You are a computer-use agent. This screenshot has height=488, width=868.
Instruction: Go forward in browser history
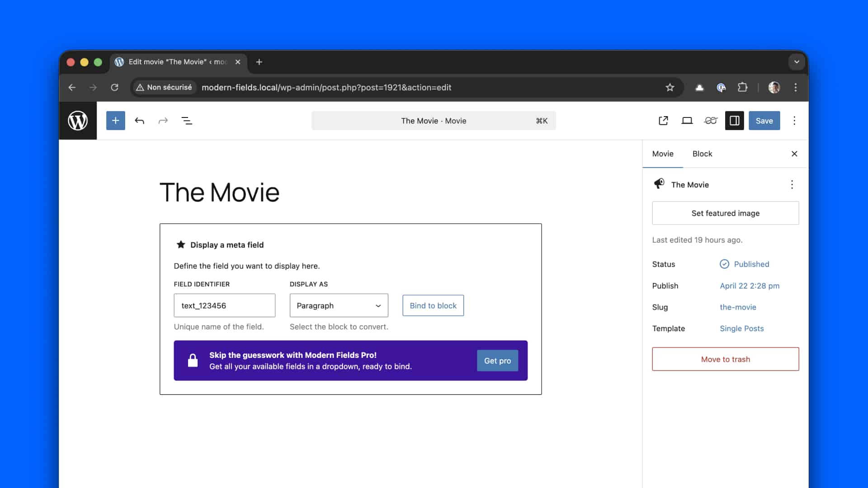point(93,87)
